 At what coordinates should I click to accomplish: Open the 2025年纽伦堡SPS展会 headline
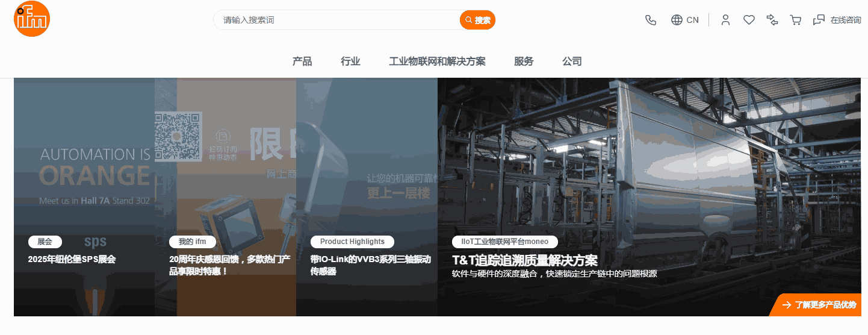click(x=72, y=260)
